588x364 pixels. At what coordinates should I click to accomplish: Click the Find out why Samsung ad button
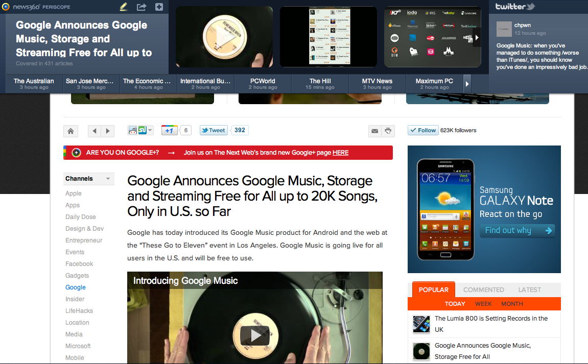[x=518, y=231]
